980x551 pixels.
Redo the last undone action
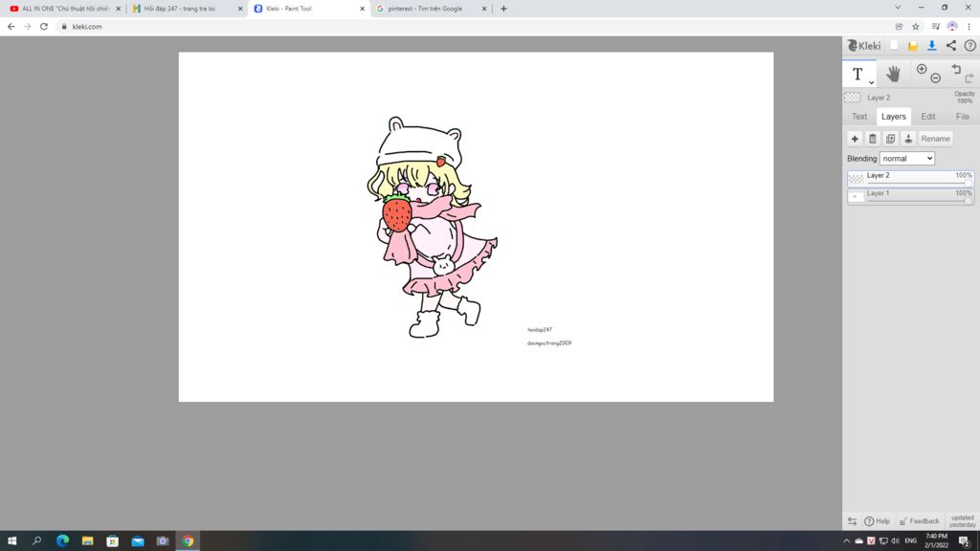pos(969,78)
